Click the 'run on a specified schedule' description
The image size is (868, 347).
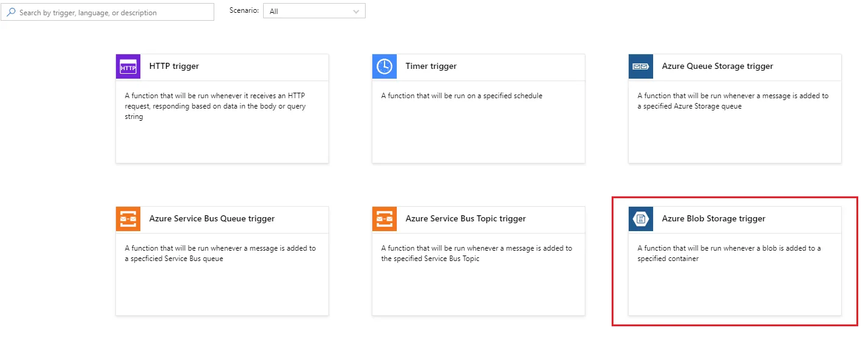point(462,96)
